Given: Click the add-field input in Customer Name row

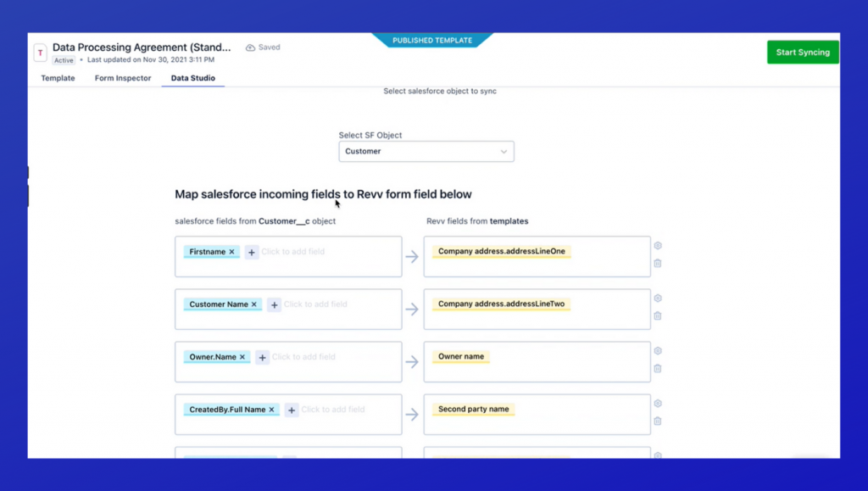Looking at the screenshot, I should pyautogui.click(x=315, y=304).
